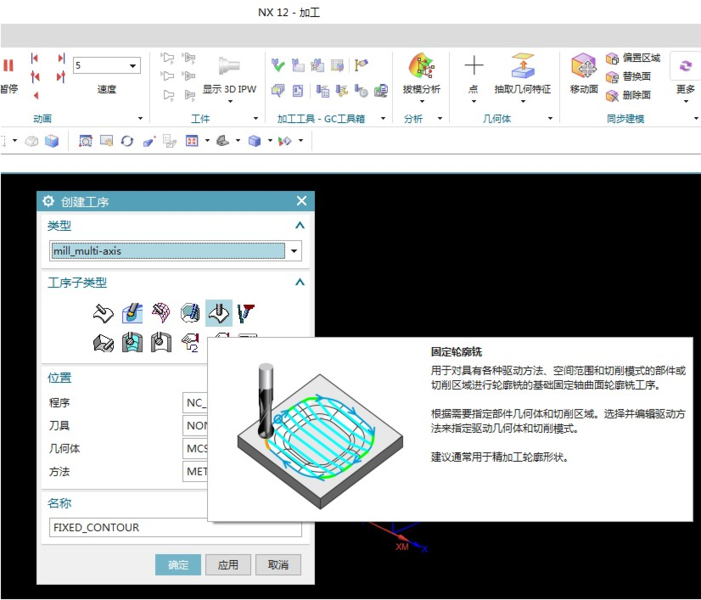Click the rotate view icon

tap(127, 141)
